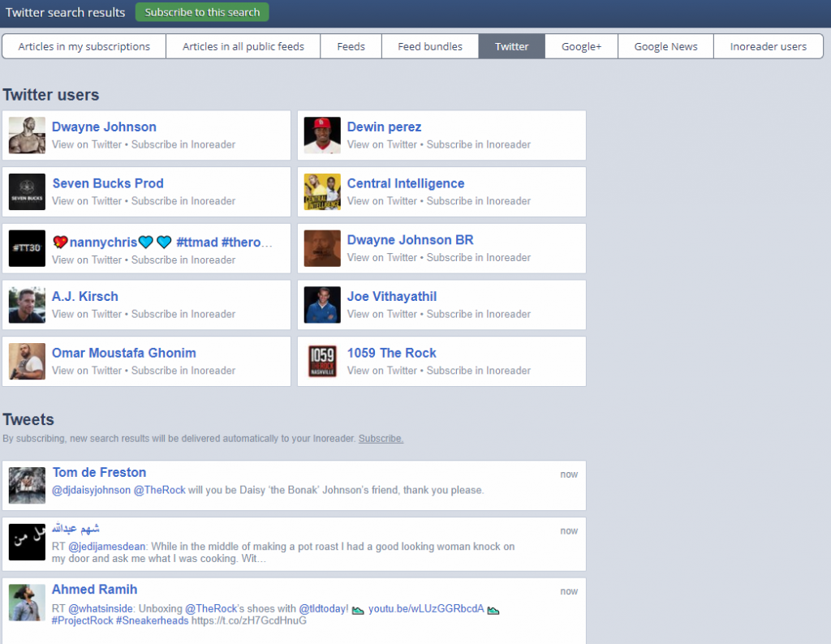Click Tom de Freston's tweet avatar
831x644 pixels.
(27, 485)
